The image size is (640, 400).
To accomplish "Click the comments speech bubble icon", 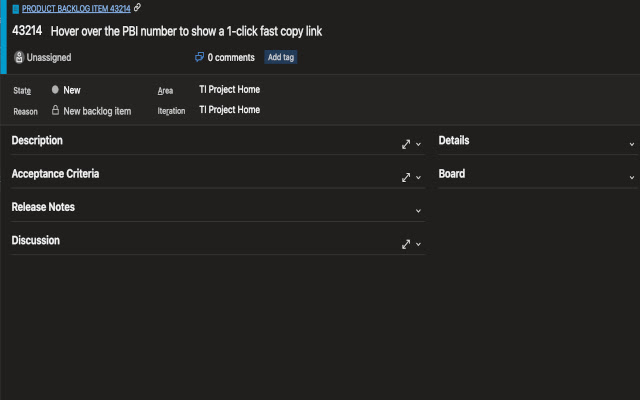I will point(199,57).
